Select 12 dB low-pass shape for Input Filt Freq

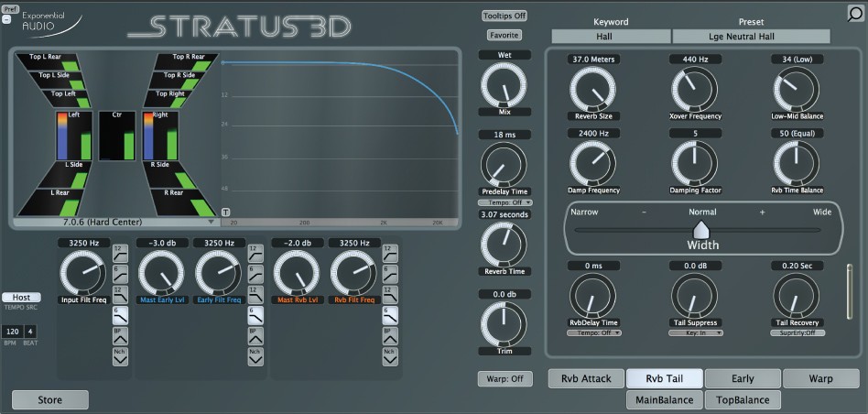coord(120,294)
